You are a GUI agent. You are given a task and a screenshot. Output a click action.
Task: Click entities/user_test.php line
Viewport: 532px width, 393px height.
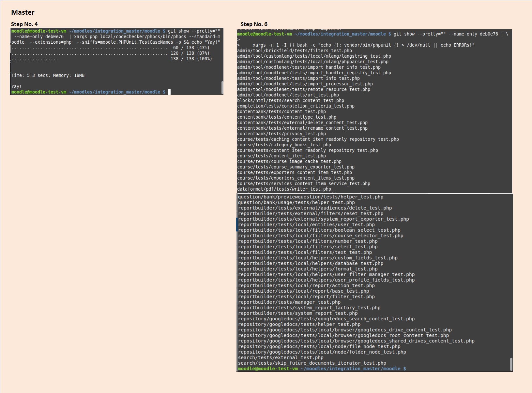307,225
